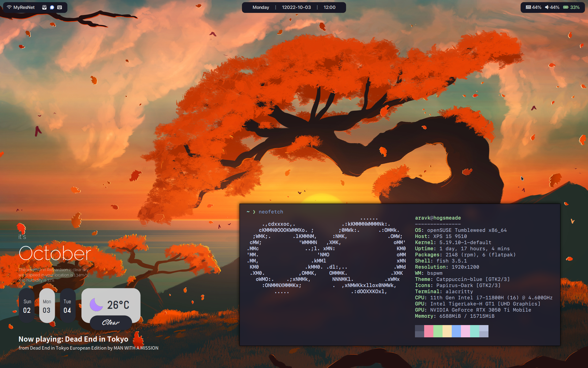
Task: Click the MyResNet network name
Action: (x=24, y=7)
